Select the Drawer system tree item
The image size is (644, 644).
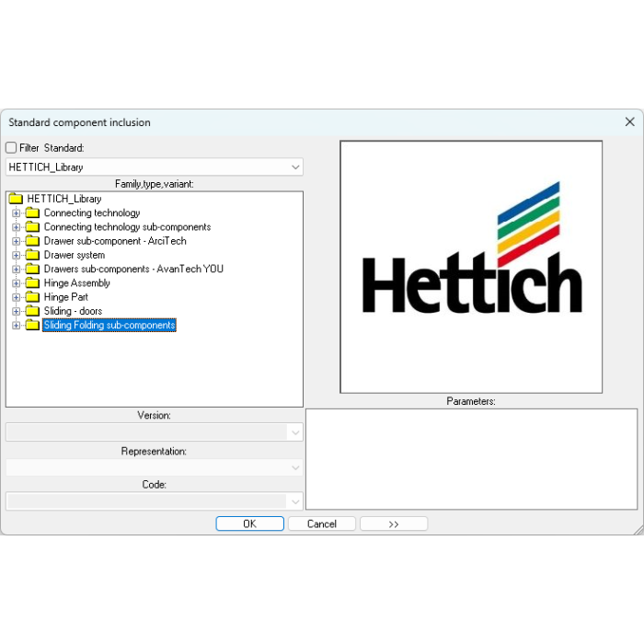75,255
